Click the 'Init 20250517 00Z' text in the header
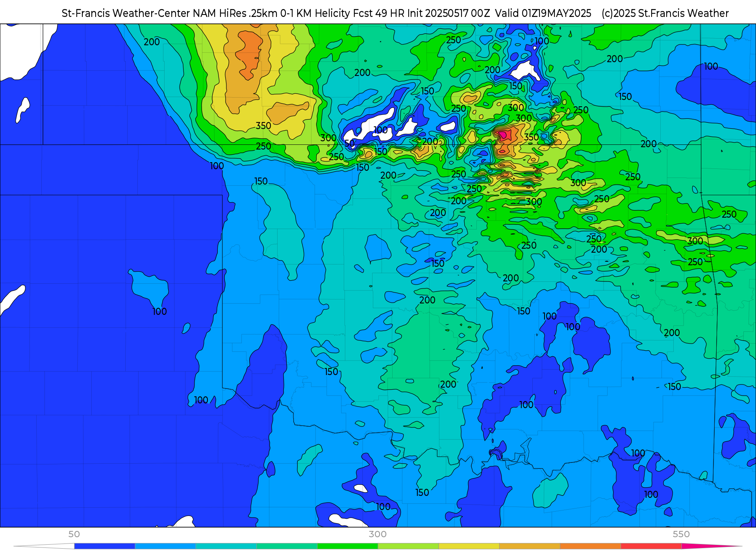The height and width of the screenshot is (551, 756). [448, 13]
